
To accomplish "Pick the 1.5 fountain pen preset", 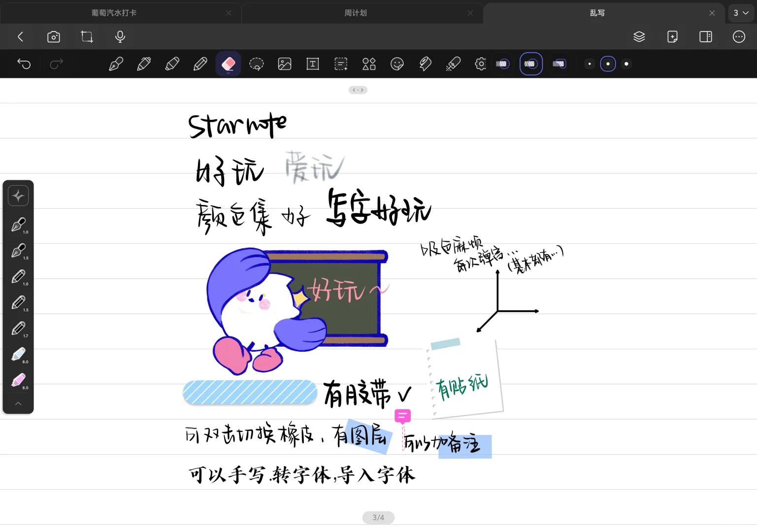I will [x=19, y=251].
